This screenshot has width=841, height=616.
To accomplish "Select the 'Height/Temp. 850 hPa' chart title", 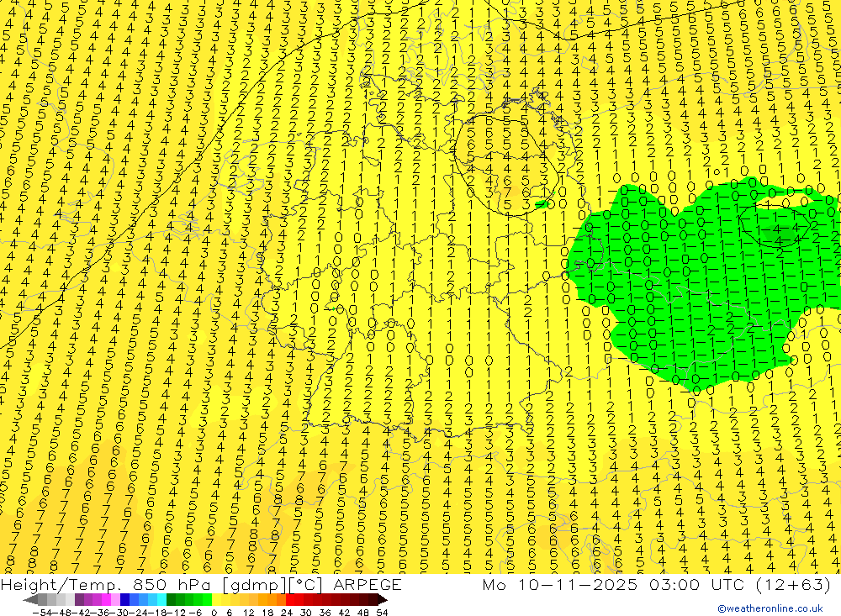I will tap(107, 584).
